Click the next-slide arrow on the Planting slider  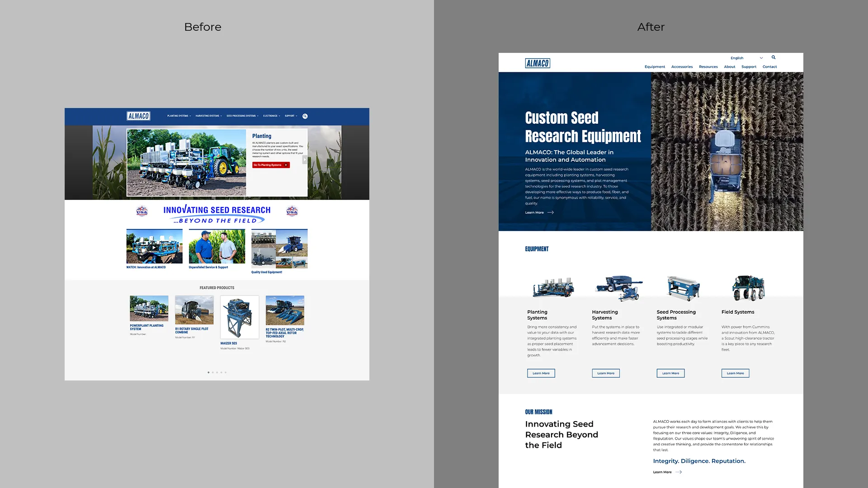click(x=305, y=160)
